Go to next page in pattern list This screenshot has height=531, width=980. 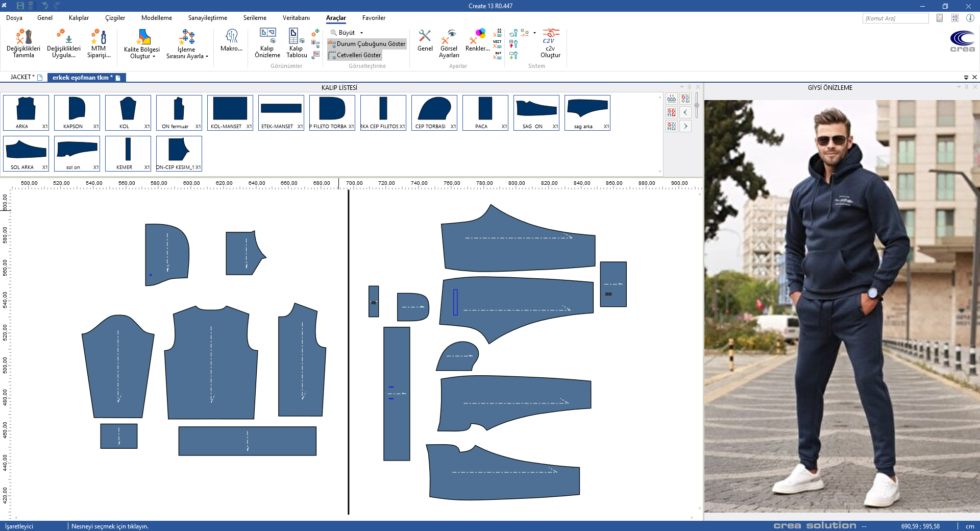[685, 126]
